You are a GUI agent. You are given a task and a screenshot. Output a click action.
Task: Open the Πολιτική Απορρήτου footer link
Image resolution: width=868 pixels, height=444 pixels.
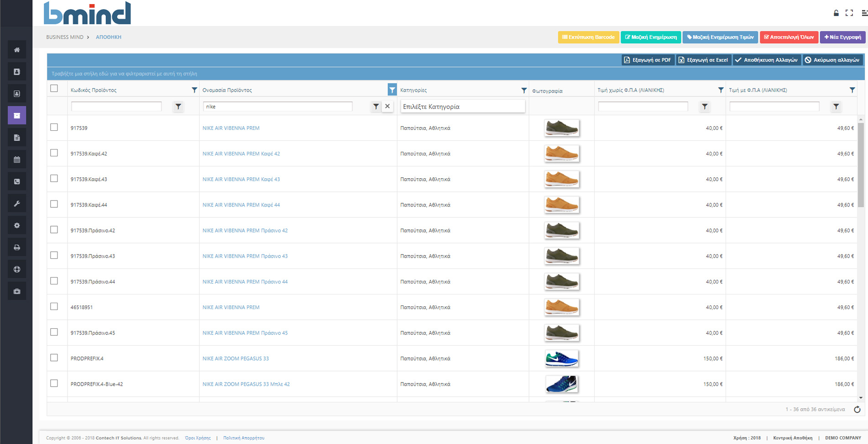tap(244, 438)
